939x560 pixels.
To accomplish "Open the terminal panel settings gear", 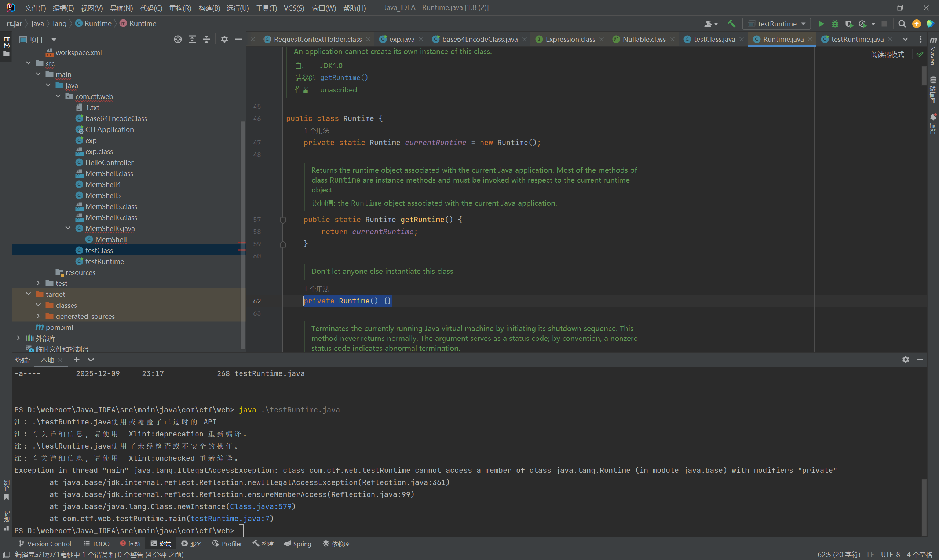I will click(905, 360).
